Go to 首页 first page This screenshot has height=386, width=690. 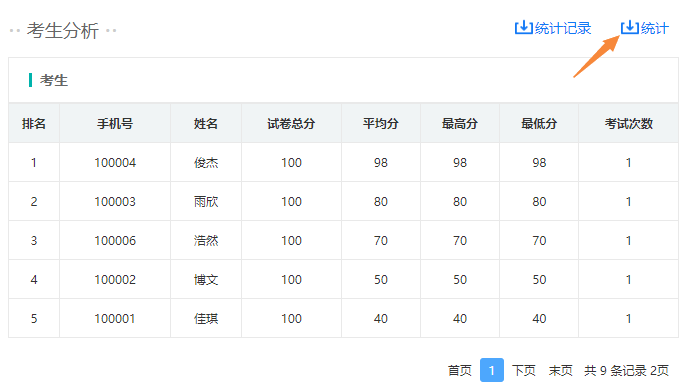pyautogui.click(x=459, y=371)
